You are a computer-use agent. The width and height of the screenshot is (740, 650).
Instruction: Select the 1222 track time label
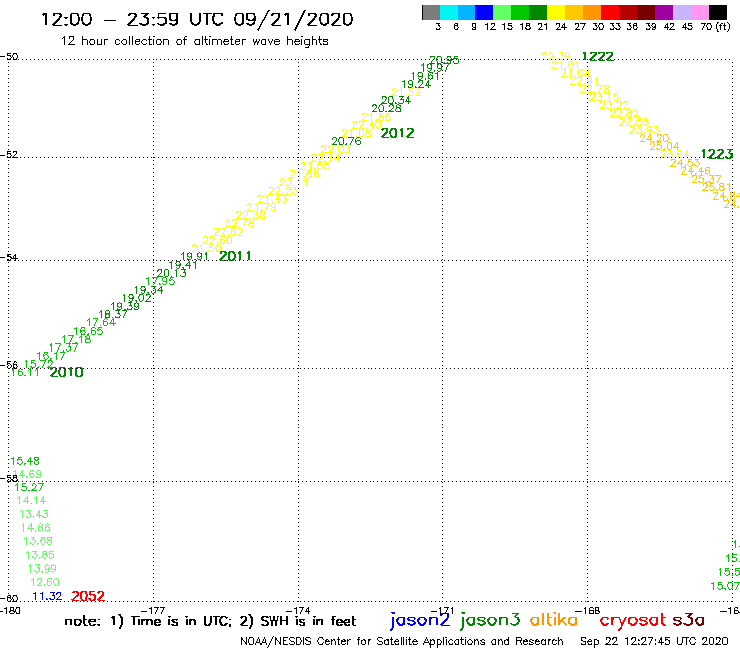[598, 57]
